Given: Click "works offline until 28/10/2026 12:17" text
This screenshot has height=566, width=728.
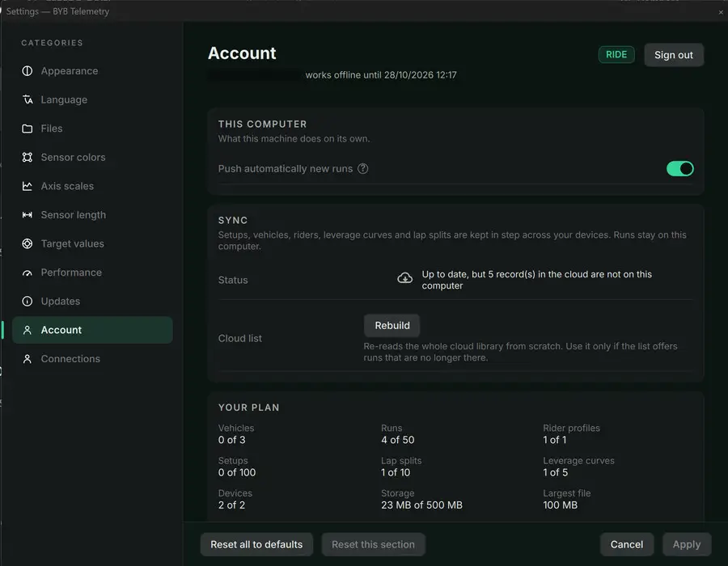Looking at the screenshot, I should click(x=381, y=75).
